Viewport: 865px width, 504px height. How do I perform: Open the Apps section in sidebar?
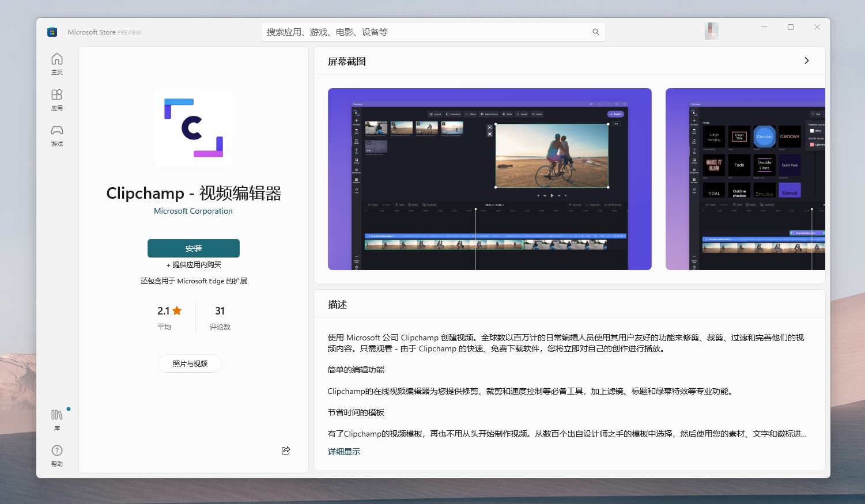[57, 100]
